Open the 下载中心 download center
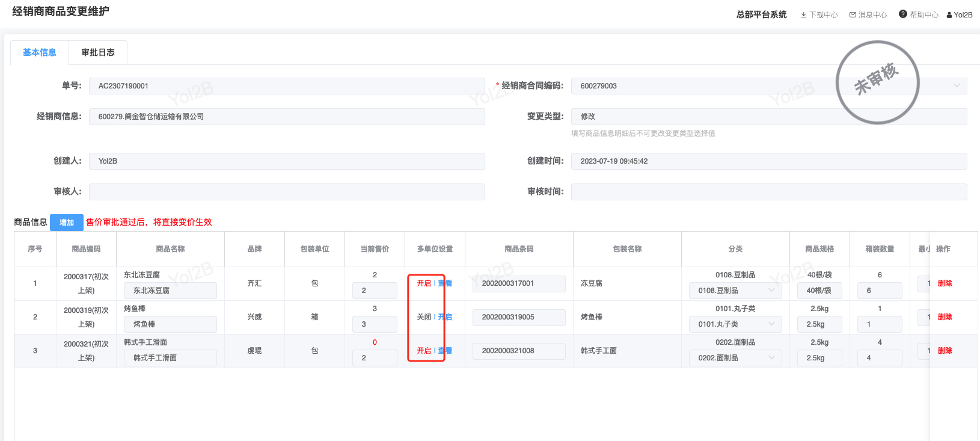Viewport: 980px width, 441px height. point(819,15)
